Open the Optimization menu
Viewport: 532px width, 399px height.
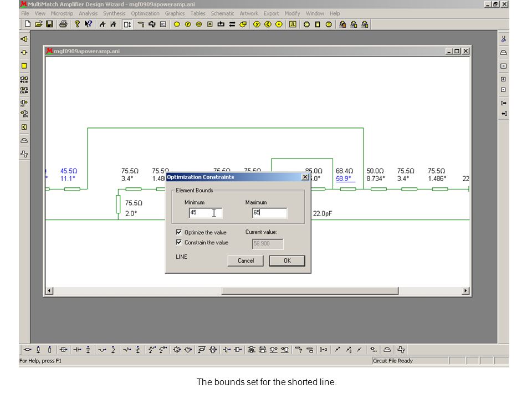(x=145, y=13)
